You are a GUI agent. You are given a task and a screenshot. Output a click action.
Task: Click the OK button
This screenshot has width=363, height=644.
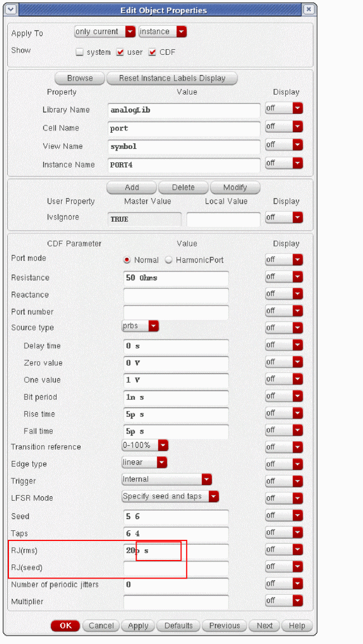coord(66,626)
